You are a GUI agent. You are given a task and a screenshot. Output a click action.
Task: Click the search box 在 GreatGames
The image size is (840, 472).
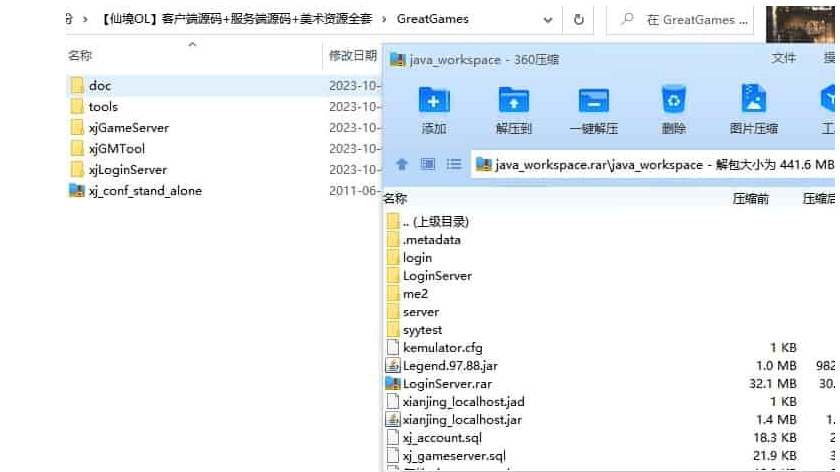(680, 20)
